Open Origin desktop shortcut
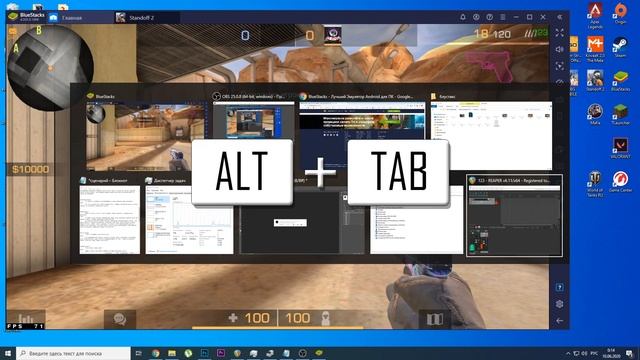This screenshot has height=360, width=640. pos(620,13)
